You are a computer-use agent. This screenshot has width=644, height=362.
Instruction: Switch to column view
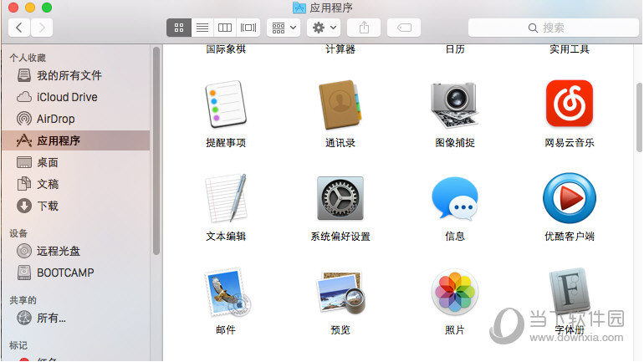click(x=225, y=28)
